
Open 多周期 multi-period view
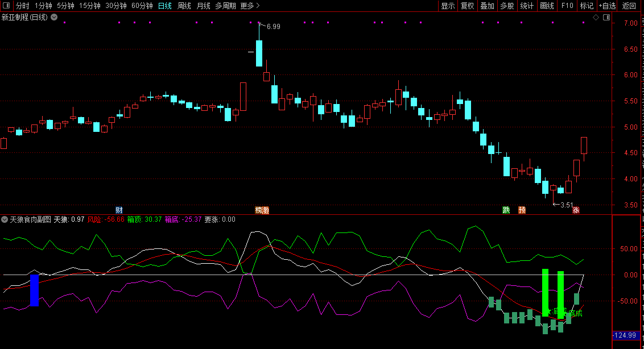click(x=225, y=6)
